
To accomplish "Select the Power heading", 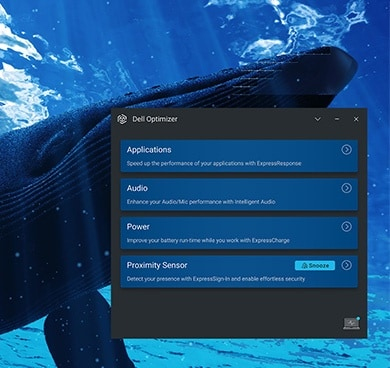I will (138, 227).
